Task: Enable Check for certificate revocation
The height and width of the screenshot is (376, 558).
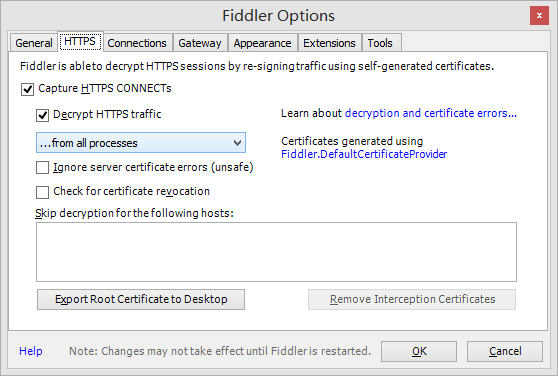Action: [42, 192]
